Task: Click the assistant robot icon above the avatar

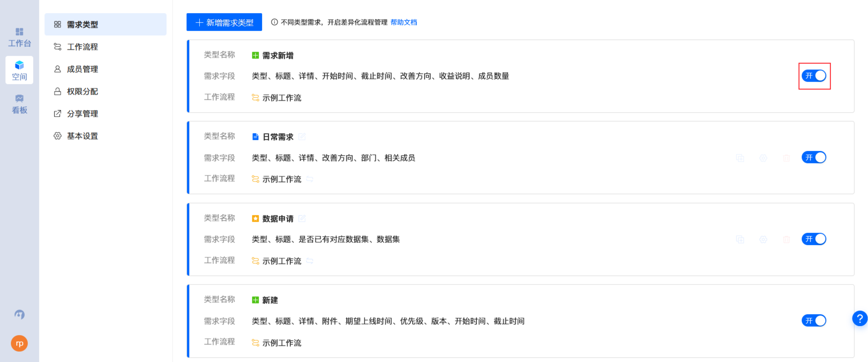Action: click(19, 314)
